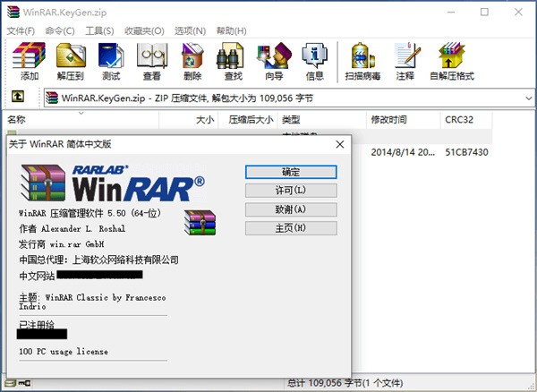Click the SFX (自解压格式) icon
Image resolution: width=537 pixels, height=392 pixels.
pyautogui.click(x=451, y=55)
